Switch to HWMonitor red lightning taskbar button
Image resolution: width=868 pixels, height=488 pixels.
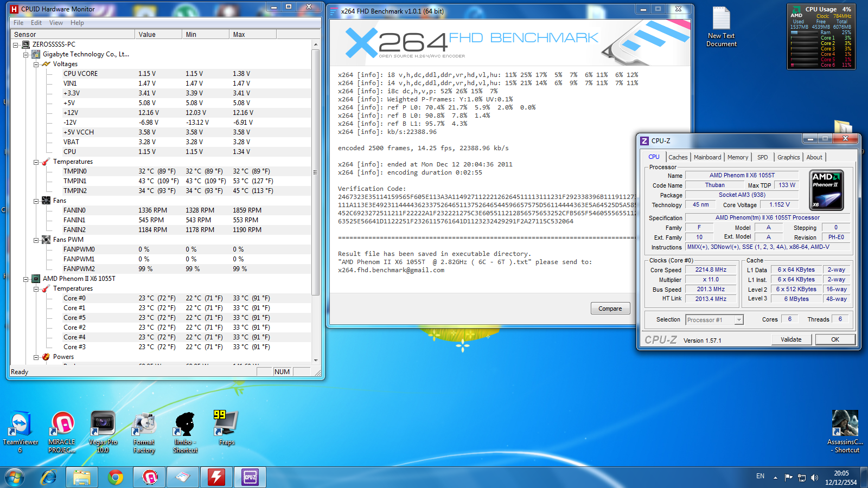(216, 477)
